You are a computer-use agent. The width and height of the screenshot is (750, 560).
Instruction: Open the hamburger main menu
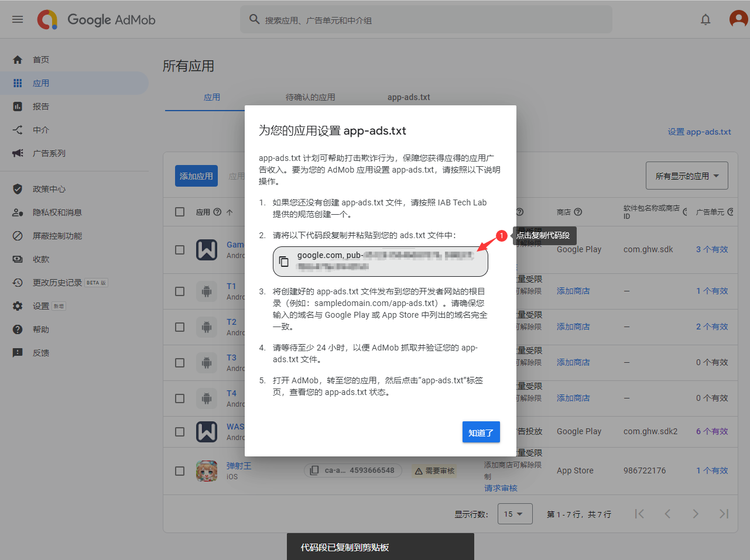click(x=18, y=19)
